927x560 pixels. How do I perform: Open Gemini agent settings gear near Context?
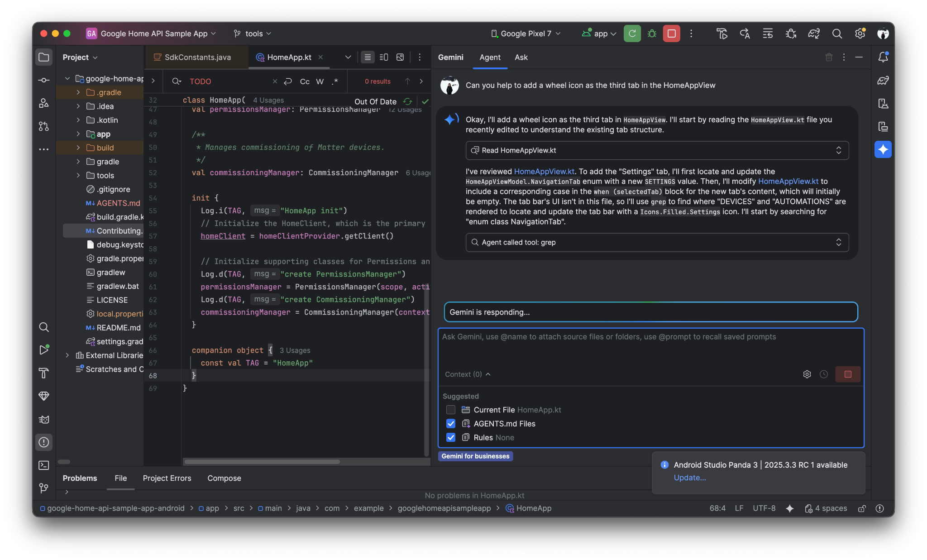(807, 374)
